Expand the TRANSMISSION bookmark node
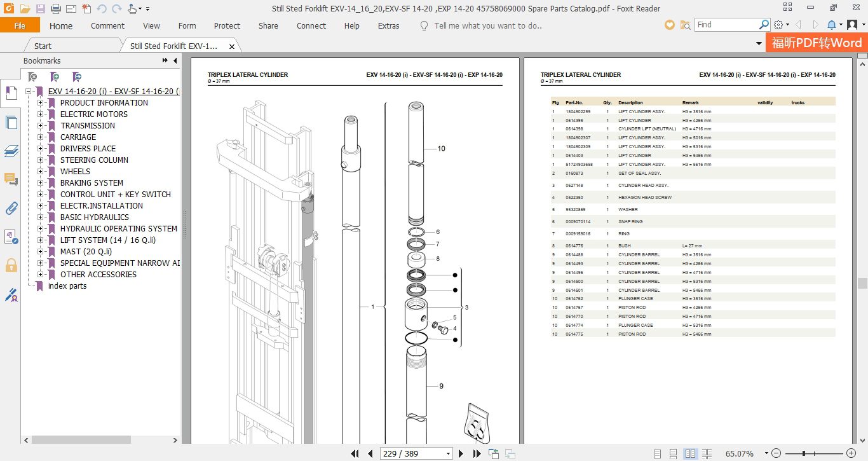This screenshot has width=868, height=461. [x=41, y=126]
